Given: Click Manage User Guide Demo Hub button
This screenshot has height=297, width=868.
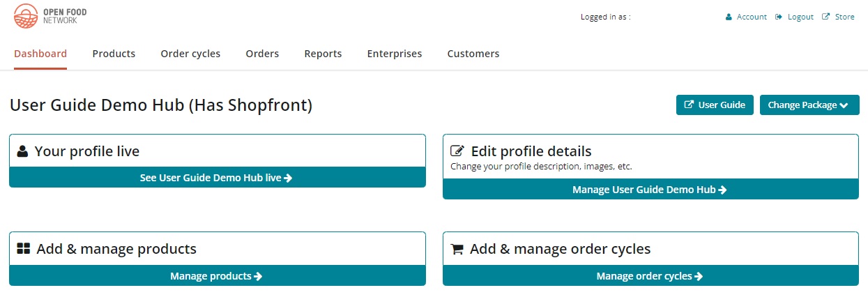Looking at the screenshot, I should click(x=650, y=190).
